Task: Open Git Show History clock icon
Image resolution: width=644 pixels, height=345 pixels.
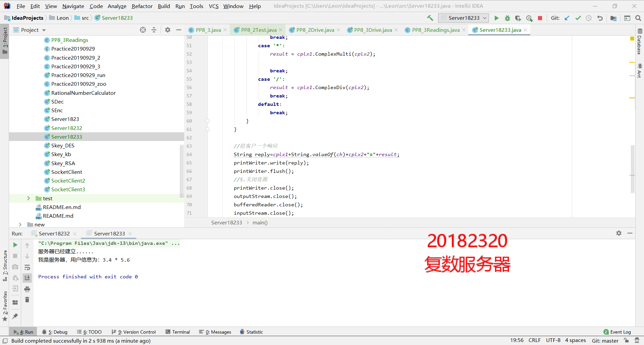Action: tap(589, 18)
